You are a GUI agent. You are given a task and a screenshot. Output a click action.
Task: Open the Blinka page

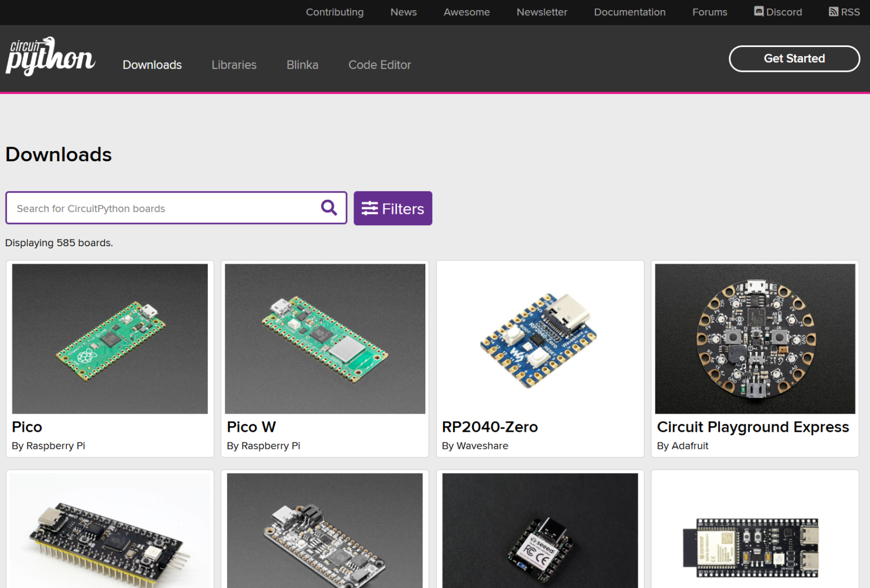[302, 65]
